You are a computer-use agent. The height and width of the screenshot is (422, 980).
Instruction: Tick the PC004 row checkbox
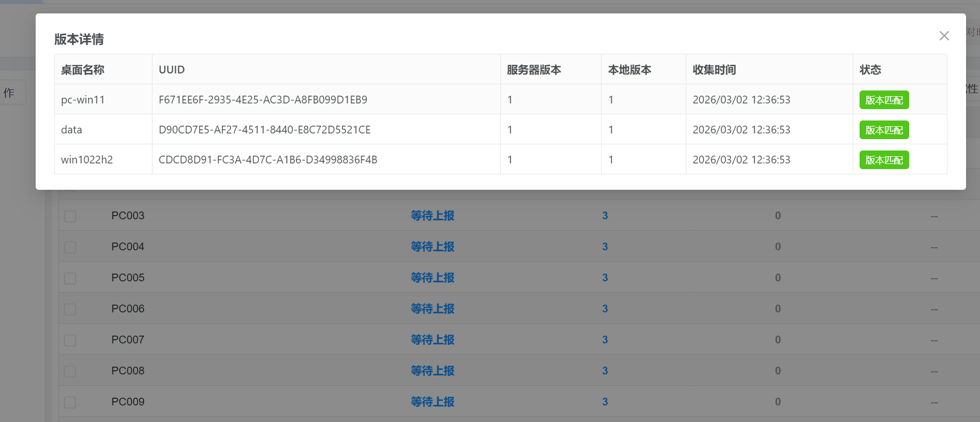(x=70, y=247)
